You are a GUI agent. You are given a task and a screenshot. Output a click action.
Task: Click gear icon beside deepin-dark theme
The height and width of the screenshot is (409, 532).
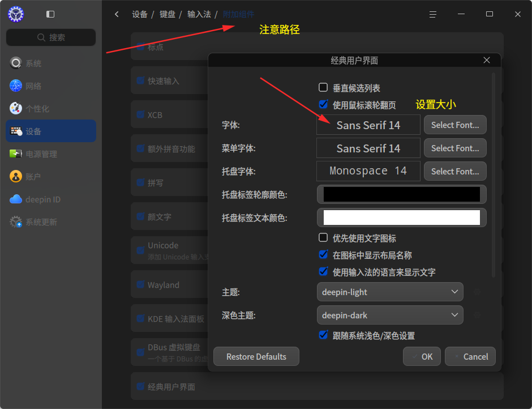[477, 315]
